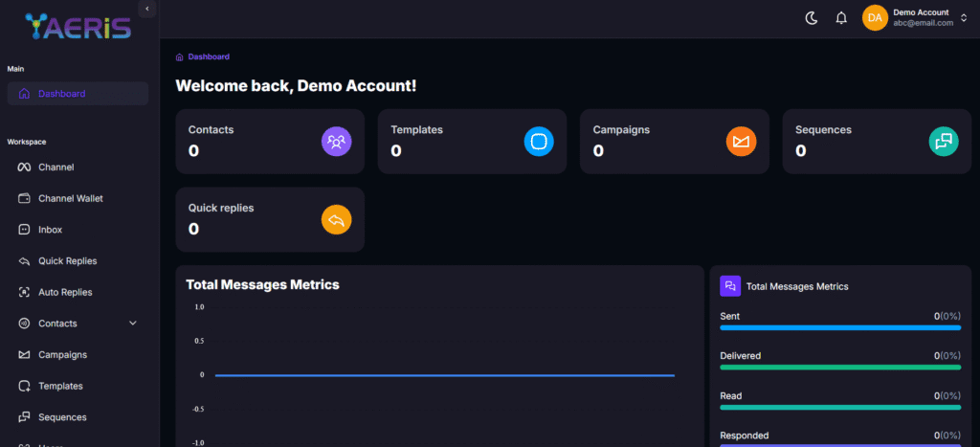Screen dimensions: 980x447
Task: Click the Sent 0(0%) value
Action: (947, 316)
